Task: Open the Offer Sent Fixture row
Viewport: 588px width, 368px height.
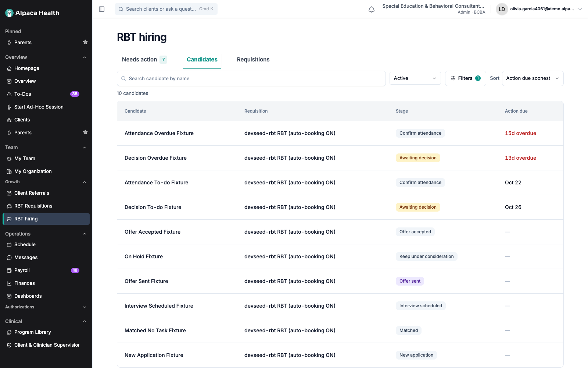Action: [340, 281]
